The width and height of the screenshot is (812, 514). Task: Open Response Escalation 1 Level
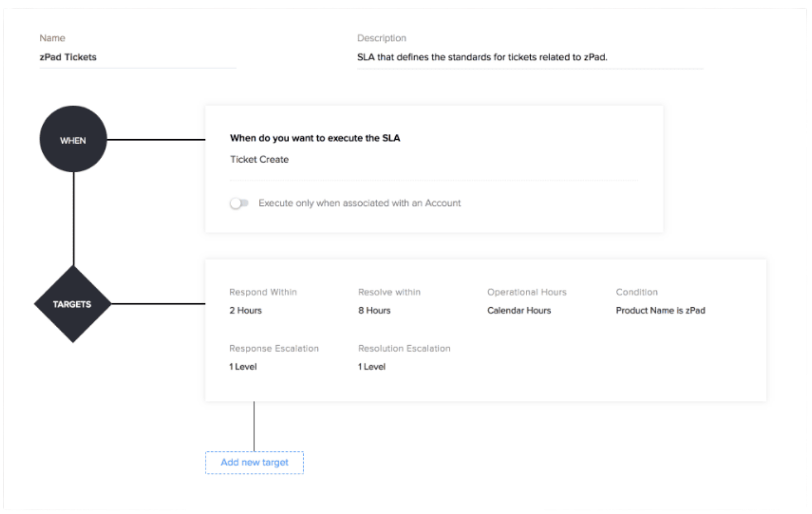(243, 367)
